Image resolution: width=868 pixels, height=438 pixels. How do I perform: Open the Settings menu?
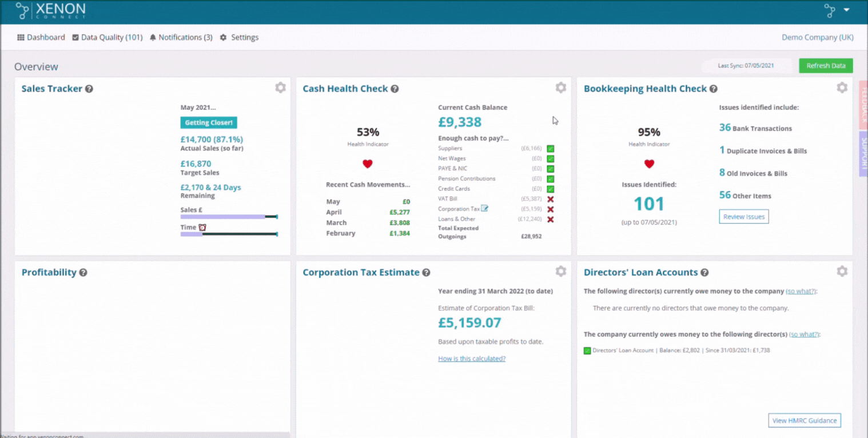pos(239,37)
